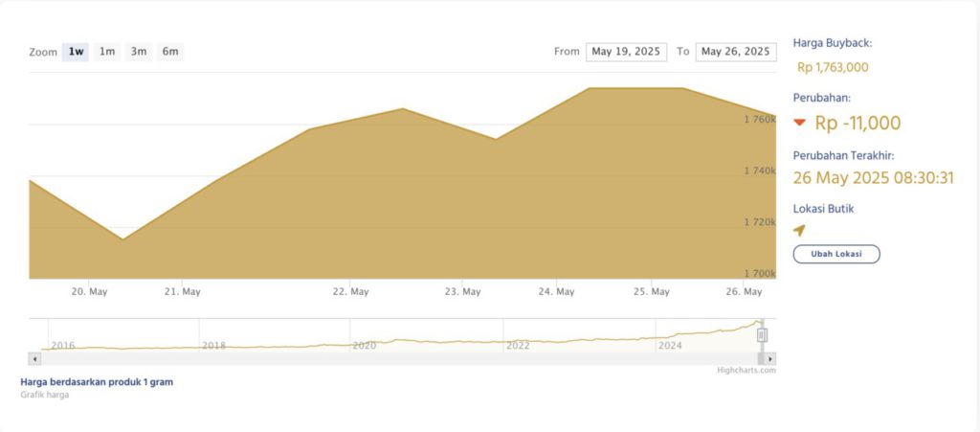
Task: Click the 2022 area in navigator
Action: coord(518,345)
